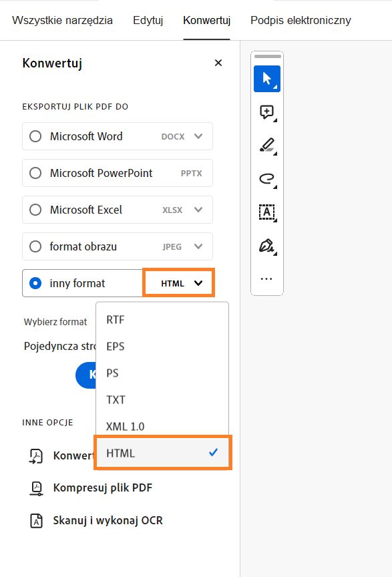Expand the DOCX format dropdown
Viewport: 392px width, 577px height.
point(198,136)
